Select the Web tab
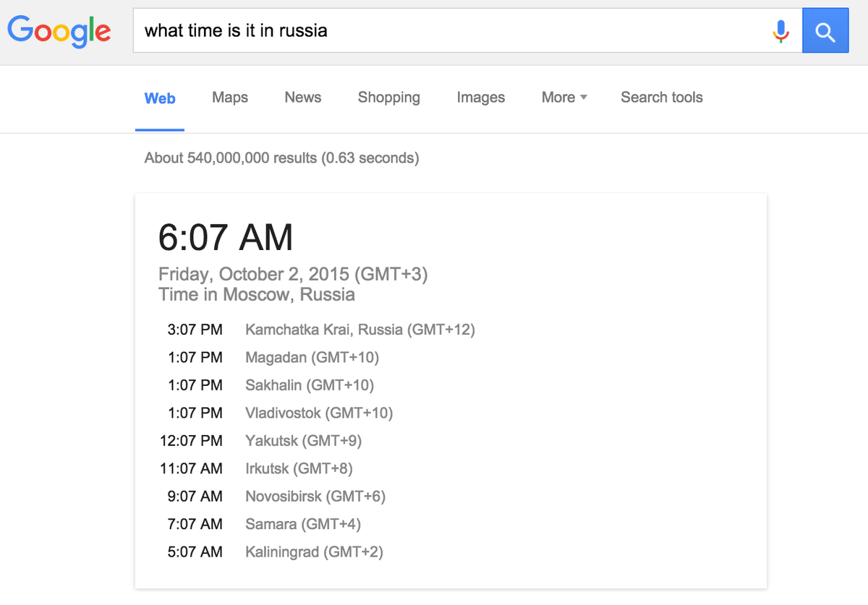 pyautogui.click(x=160, y=98)
